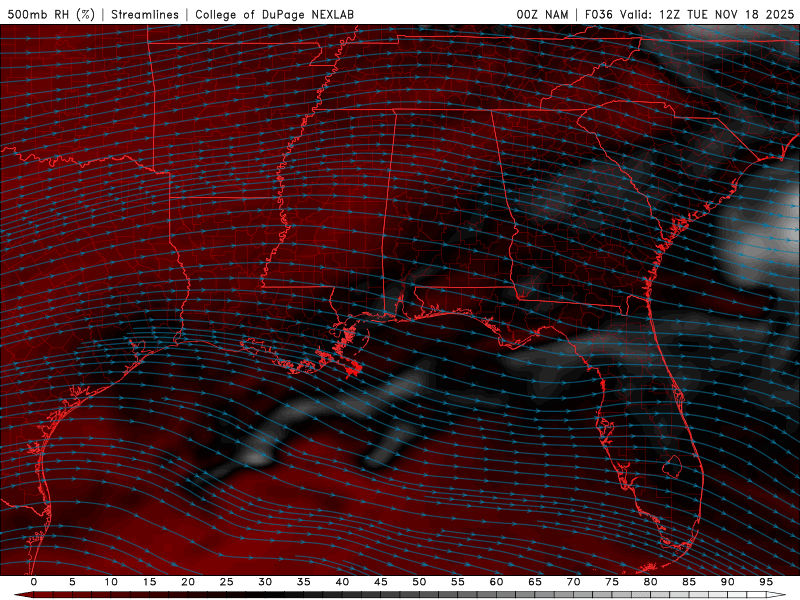
Task: Click the "Valid: 12Z TUE NOV 18 2025" text
Action: pyautogui.click(x=707, y=14)
